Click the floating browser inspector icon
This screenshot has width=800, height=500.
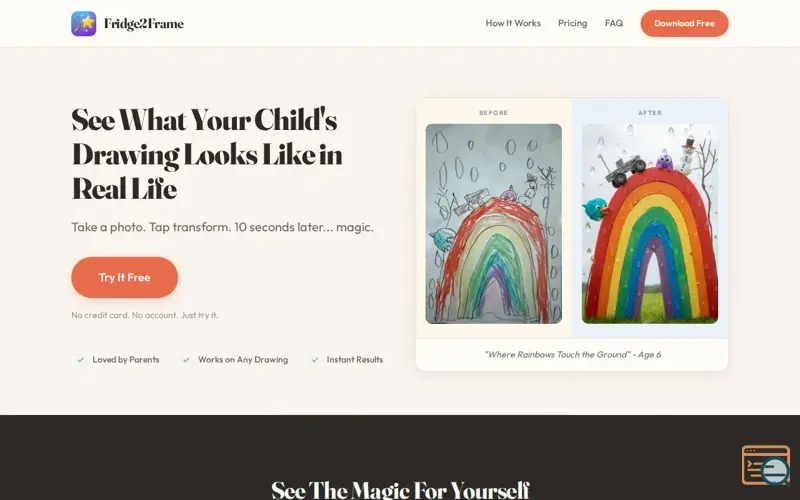coord(765,465)
